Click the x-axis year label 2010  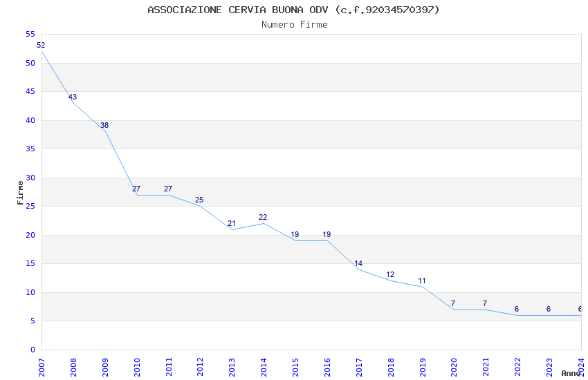click(x=137, y=368)
